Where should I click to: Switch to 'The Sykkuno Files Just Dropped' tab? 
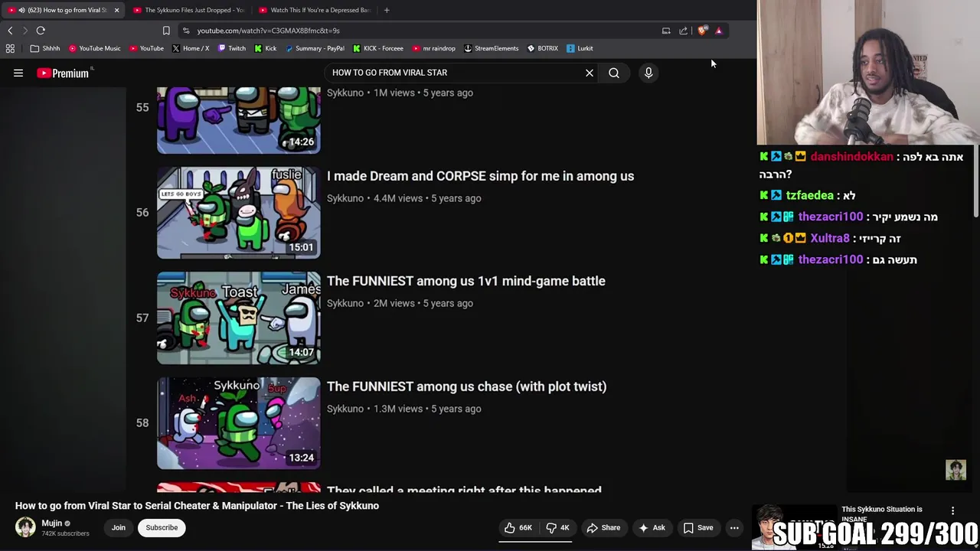pyautogui.click(x=188, y=10)
